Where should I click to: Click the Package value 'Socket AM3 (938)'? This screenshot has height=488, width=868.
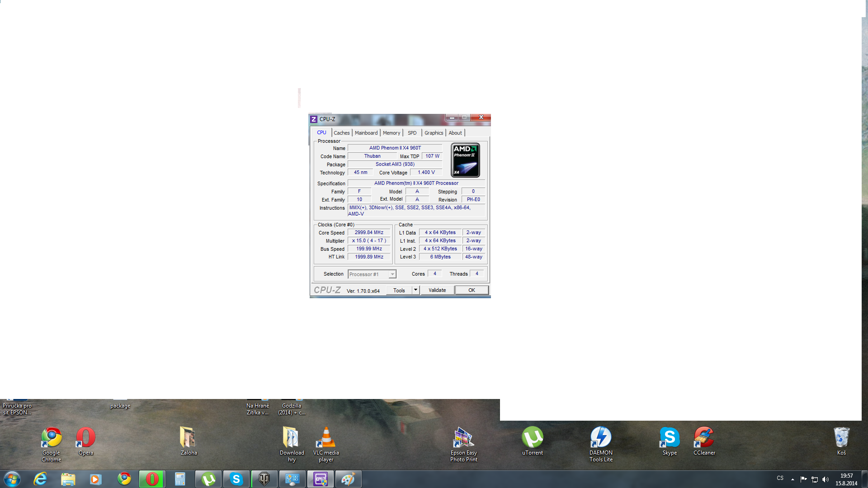[395, 164]
